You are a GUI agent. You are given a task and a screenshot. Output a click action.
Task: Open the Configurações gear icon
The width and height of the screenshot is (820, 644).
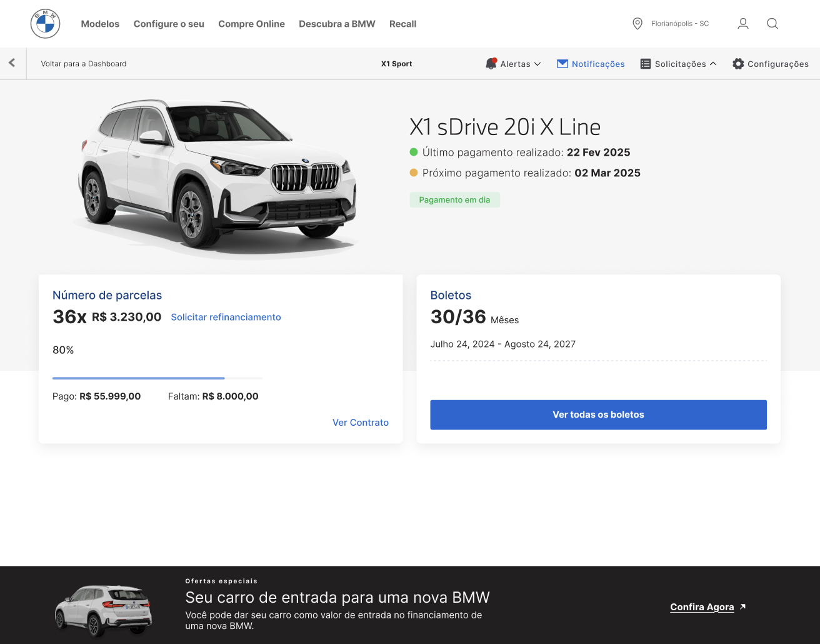[x=738, y=64]
